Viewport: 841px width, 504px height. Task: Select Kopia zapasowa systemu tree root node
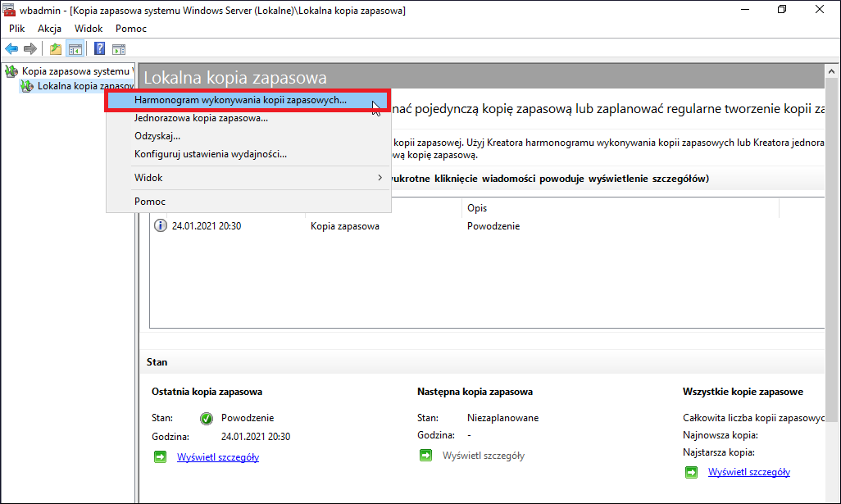point(75,71)
